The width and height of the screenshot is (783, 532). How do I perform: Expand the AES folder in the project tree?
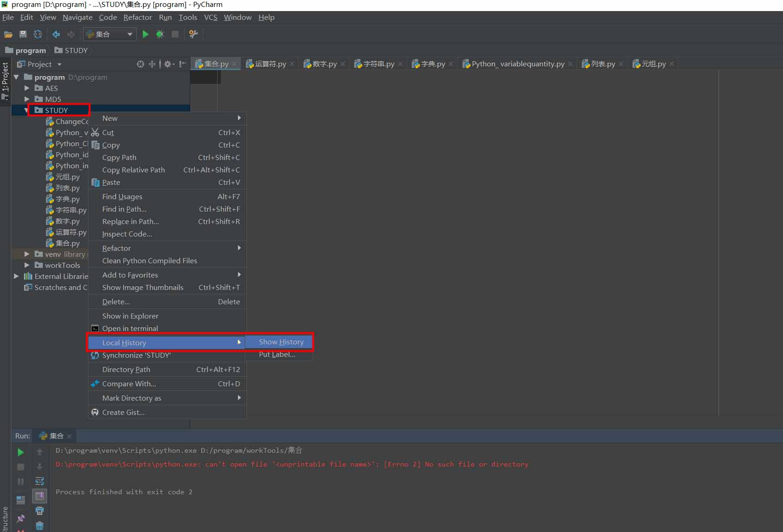(x=27, y=88)
